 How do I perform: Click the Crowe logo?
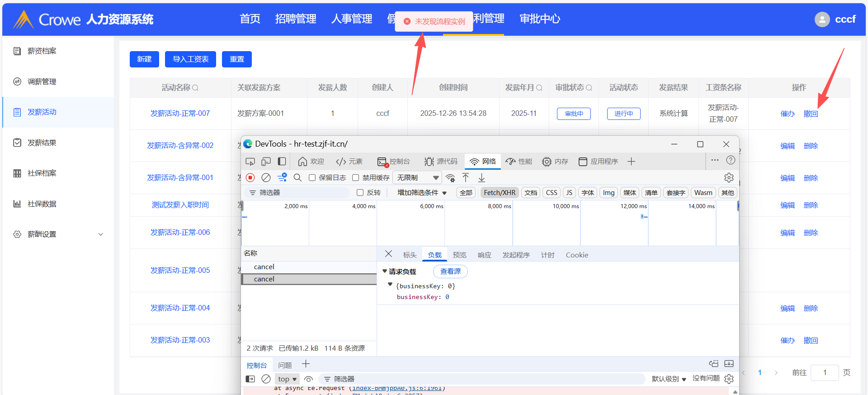click(47, 19)
